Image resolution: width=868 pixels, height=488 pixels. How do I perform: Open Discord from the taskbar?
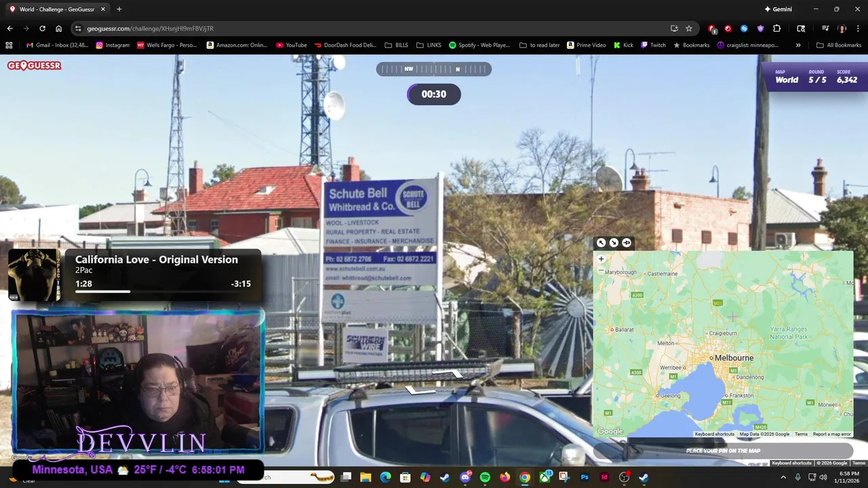coord(465,477)
